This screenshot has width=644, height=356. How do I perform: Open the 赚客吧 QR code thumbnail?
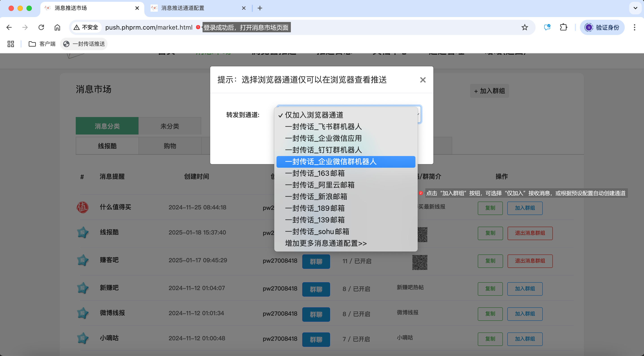[420, 263]
